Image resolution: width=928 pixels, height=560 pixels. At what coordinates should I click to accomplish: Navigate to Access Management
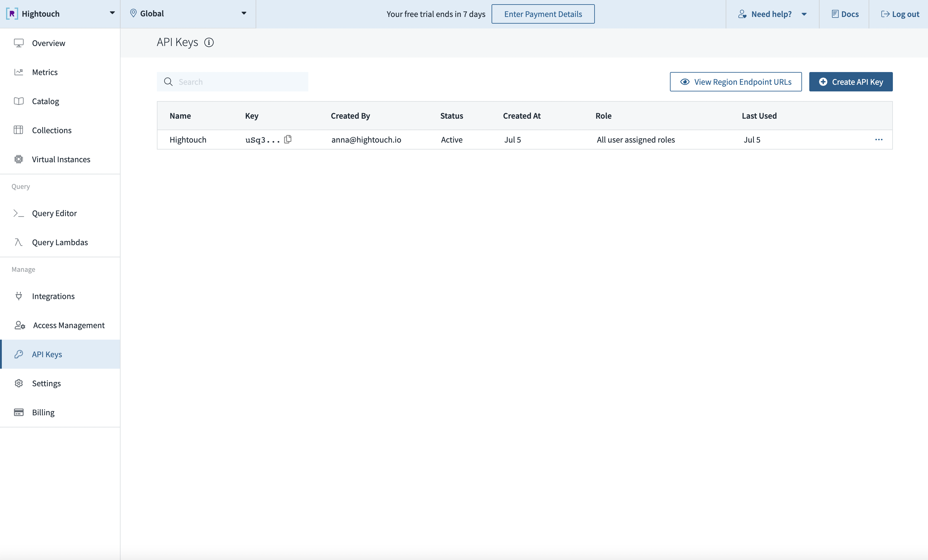coord(60,325)
